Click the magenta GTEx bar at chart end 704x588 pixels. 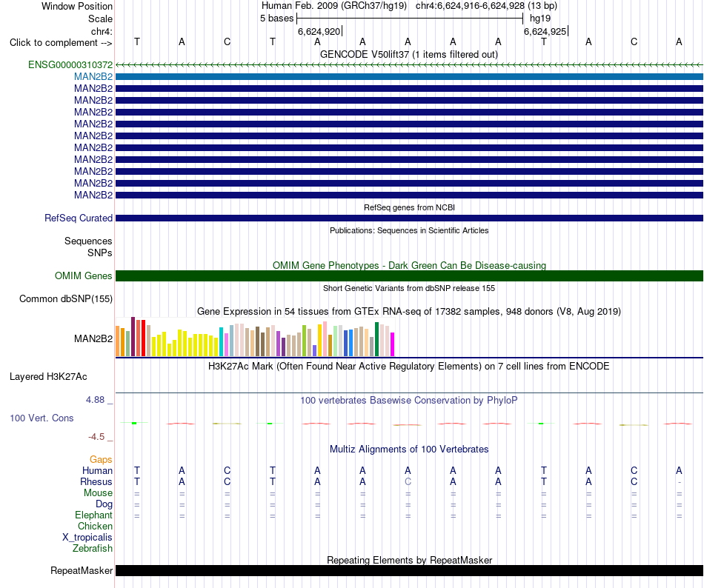tap(393, 344)
